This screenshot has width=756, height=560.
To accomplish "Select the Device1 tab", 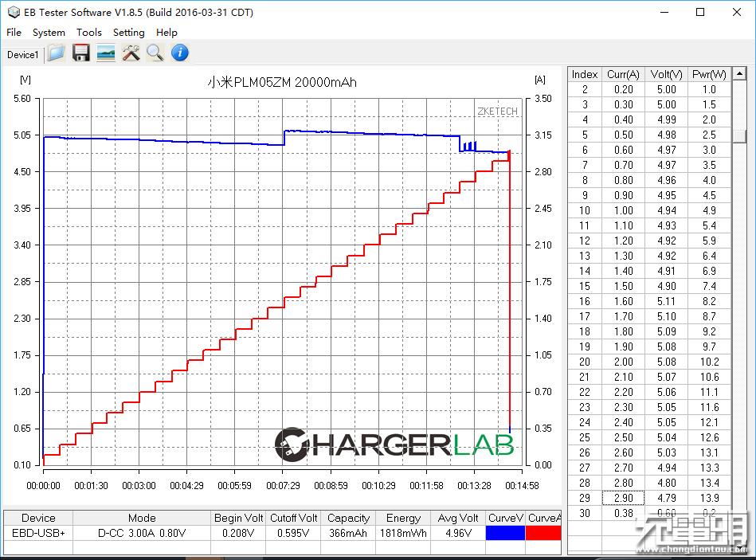I will (x=22, y=55).
